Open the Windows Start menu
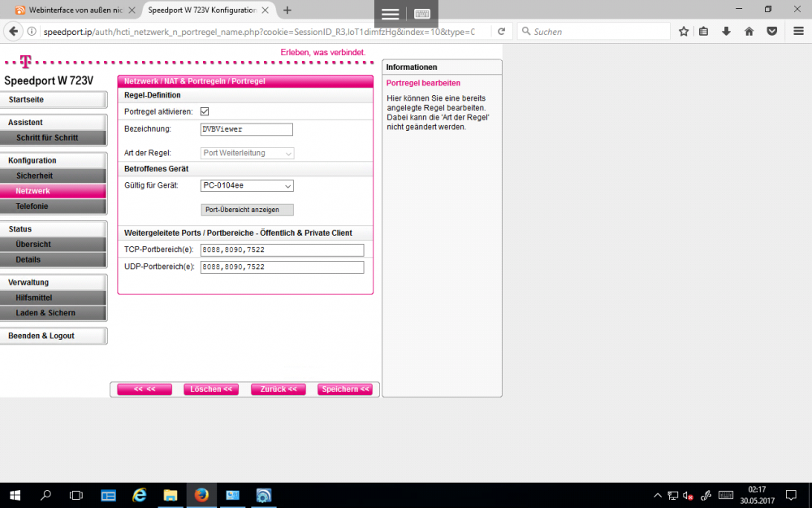 [x=15, y=496]
